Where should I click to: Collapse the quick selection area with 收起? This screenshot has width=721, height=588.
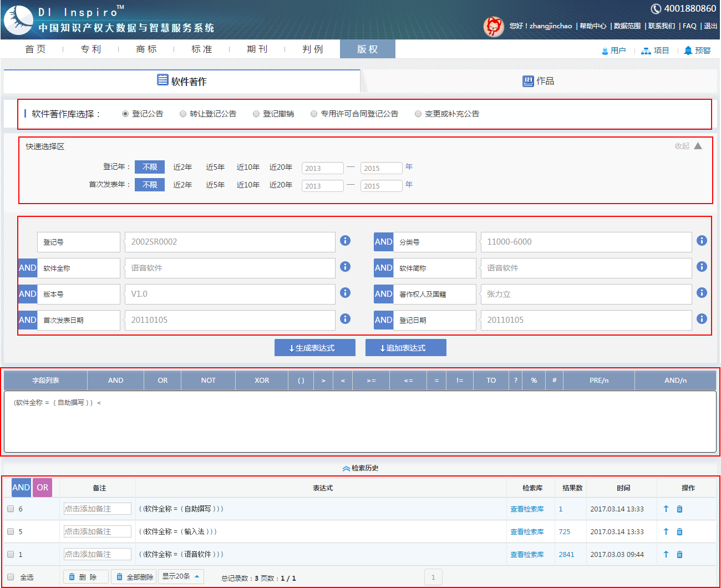click(688, 146)
